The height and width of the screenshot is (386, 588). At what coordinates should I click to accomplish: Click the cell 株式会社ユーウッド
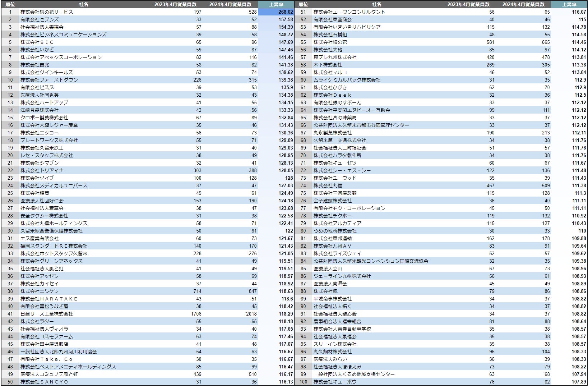[335, 178]
